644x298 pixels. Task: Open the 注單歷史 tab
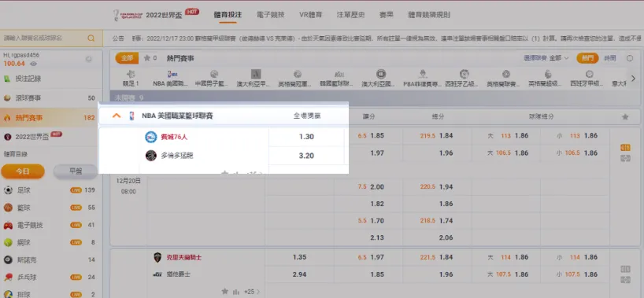click(351, 15)
